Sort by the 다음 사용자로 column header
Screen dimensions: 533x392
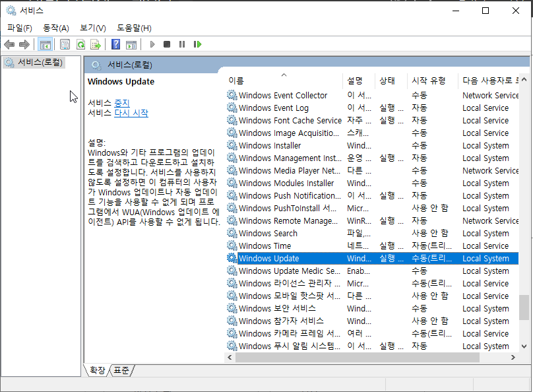pos(488,81)
